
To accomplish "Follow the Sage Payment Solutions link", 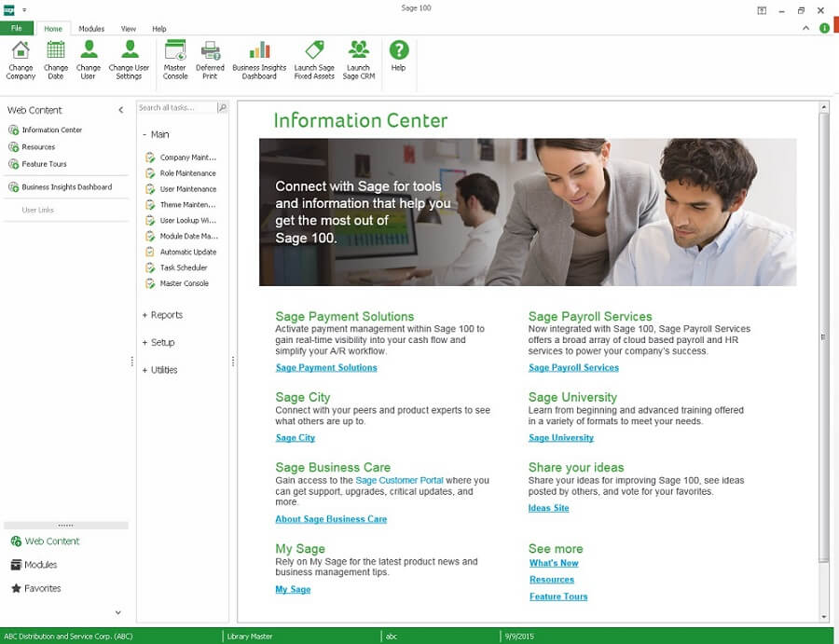I will click(x=326, y=366).
